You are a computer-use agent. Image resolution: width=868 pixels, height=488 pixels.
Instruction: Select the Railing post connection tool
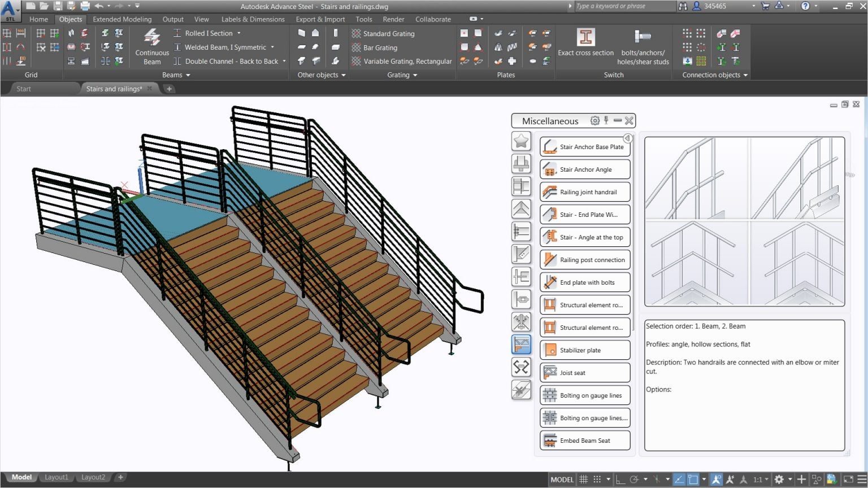coord(584,259)
